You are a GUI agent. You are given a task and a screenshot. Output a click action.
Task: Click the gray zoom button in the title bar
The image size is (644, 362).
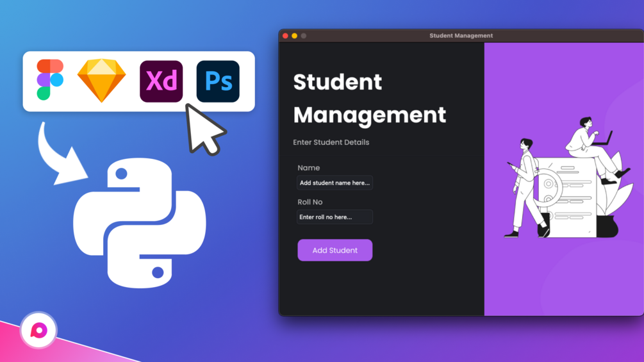[304, 36]
